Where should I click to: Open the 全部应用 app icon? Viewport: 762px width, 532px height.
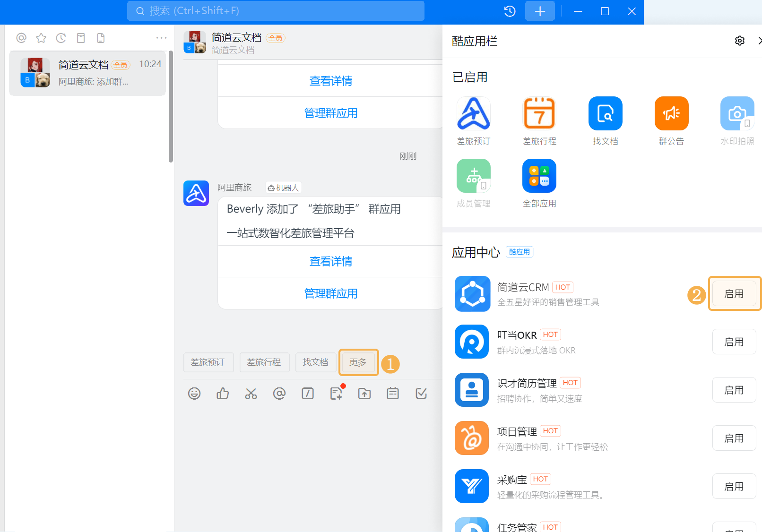click(539, 176)
